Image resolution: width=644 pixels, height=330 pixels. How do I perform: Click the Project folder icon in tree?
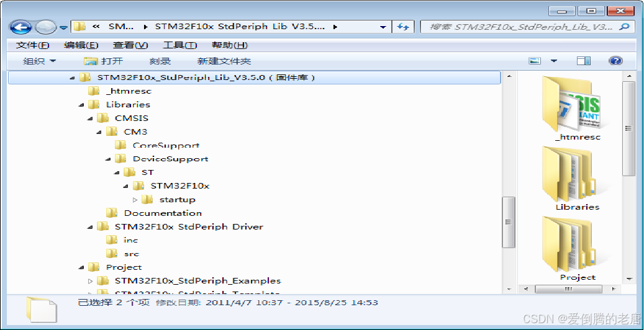click(94, 267)
